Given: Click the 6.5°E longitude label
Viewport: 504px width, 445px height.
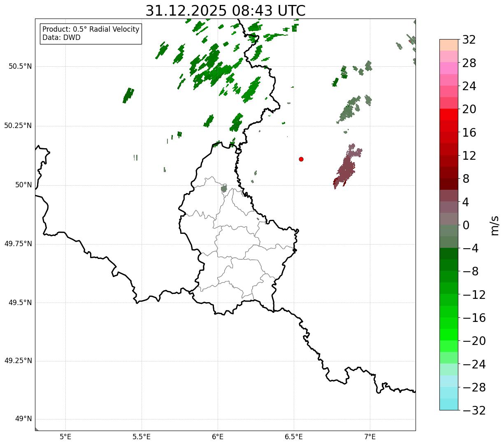Looking at the screenshot, I should coord(294,437).
